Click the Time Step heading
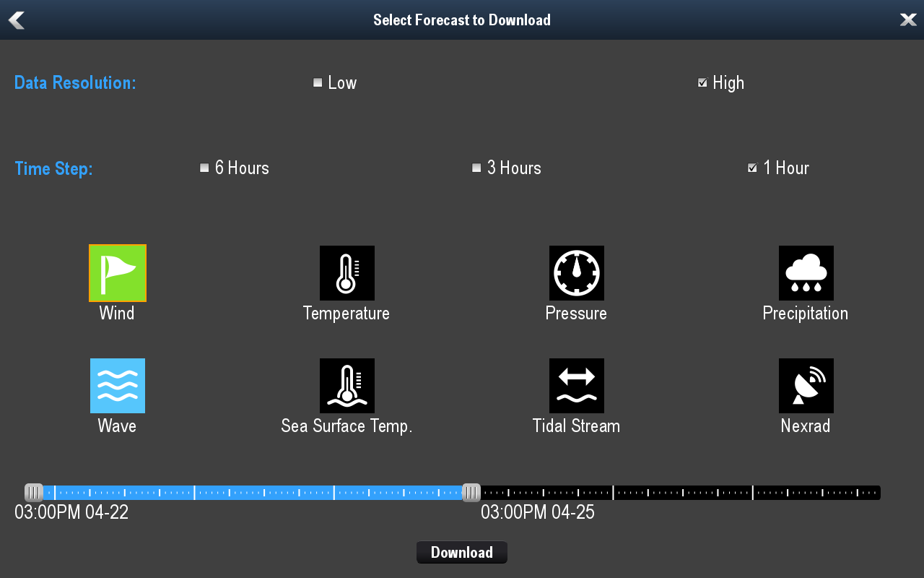The height and width of the screenshot is (578, 924). pos(53,169)
